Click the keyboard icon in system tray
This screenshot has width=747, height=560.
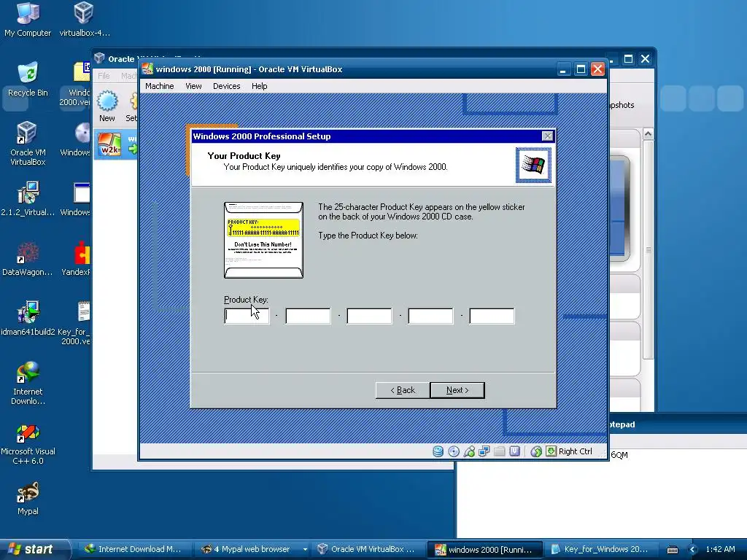[x=672, y=550]
